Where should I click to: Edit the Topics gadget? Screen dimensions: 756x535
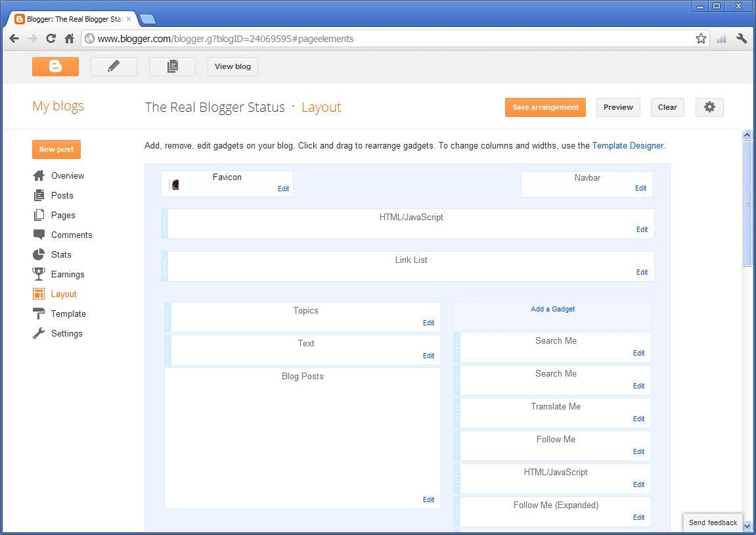point(429,323)
